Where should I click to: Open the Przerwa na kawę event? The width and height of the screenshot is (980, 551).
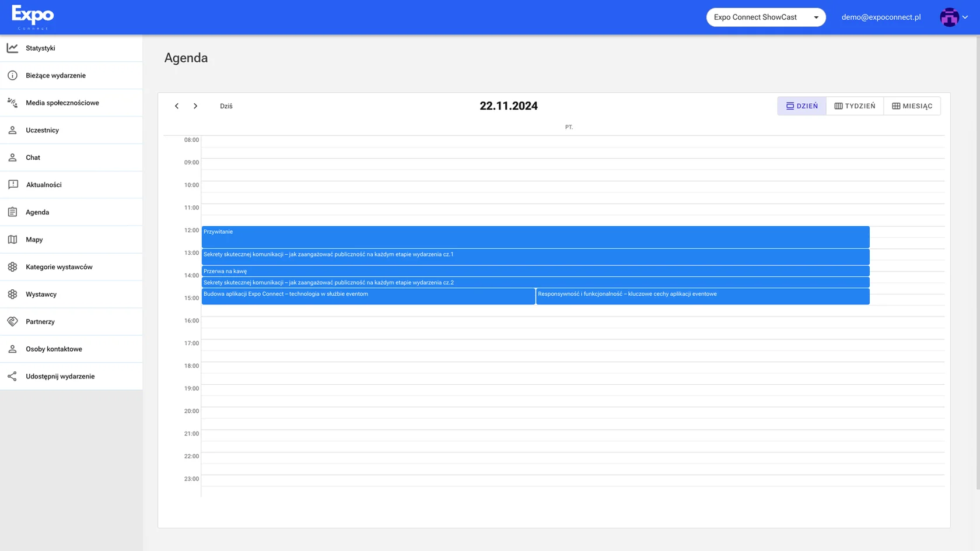(x=535, y=271)
